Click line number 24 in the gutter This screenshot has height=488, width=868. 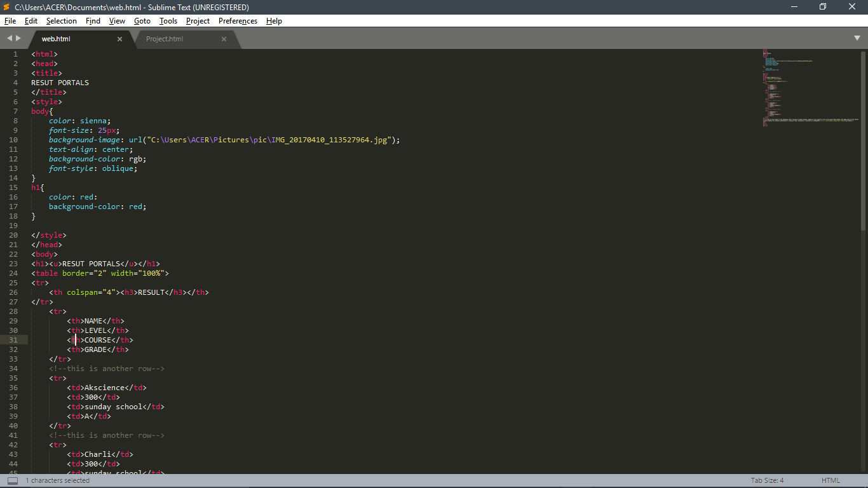pos(14,273)
